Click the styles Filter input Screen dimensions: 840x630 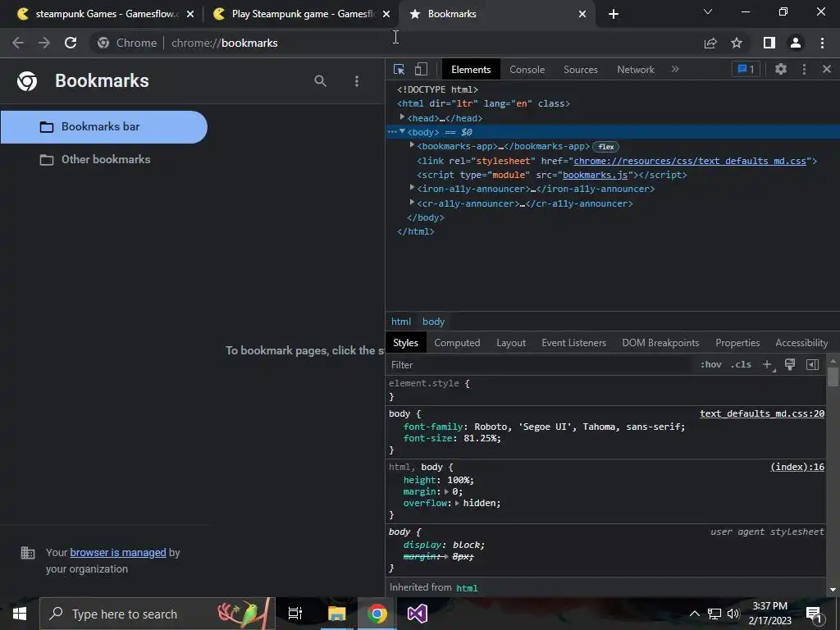[540, 365]
